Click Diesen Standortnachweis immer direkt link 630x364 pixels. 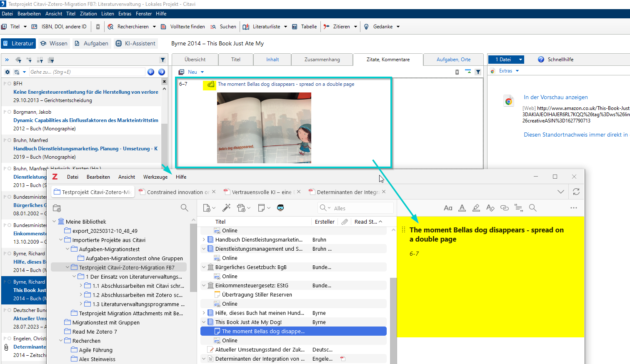point(576,135)
